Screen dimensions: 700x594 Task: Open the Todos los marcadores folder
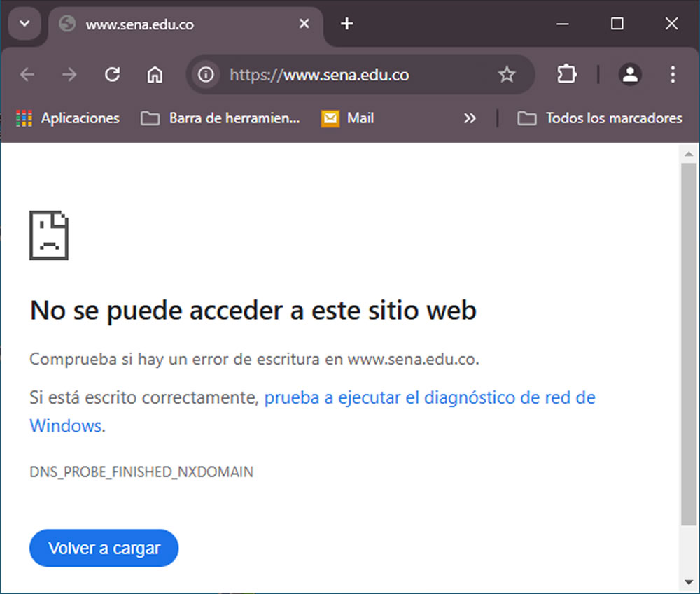(x=600, y=118)
